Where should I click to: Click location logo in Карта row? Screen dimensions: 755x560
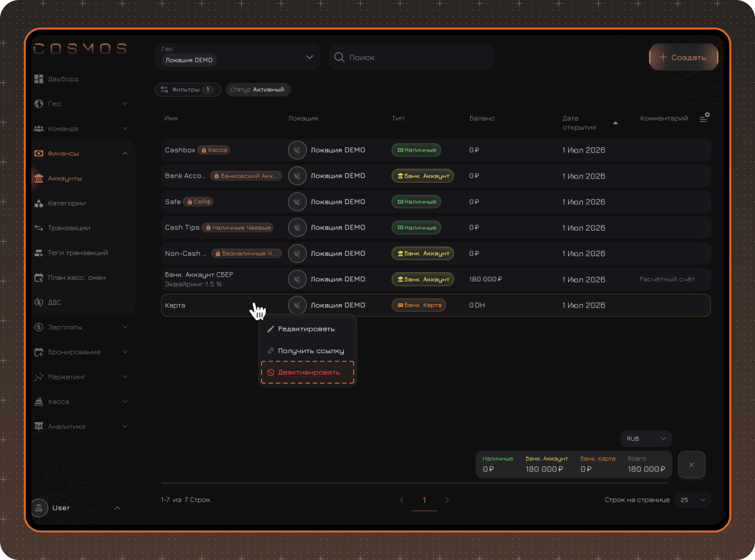tap(297, 305)
